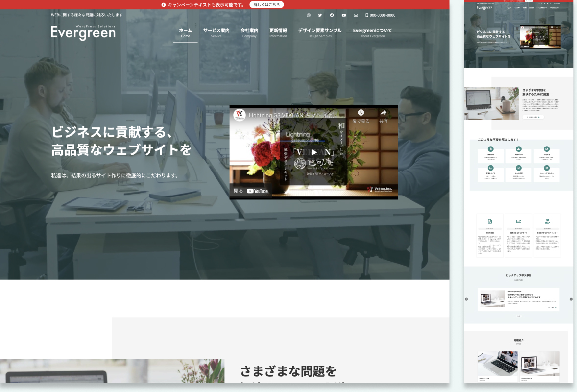Click the exclamation alert icon in campaign bar
577x392 pixels.
click(164, 5)
